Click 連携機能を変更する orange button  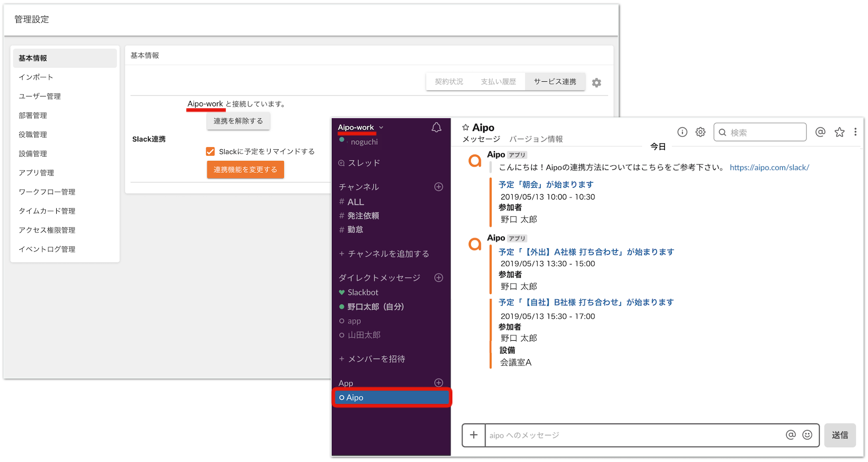245,169
